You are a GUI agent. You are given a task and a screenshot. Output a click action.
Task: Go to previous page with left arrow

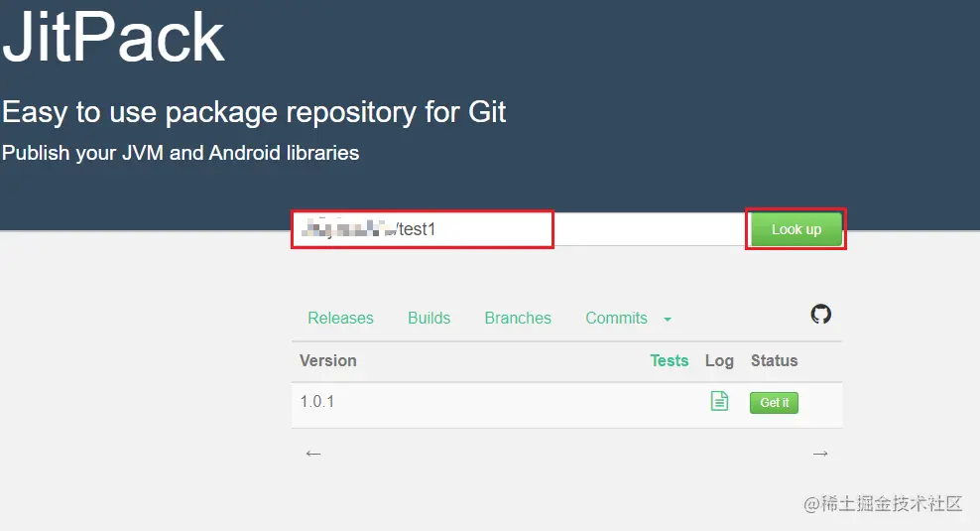pos(313,454)
